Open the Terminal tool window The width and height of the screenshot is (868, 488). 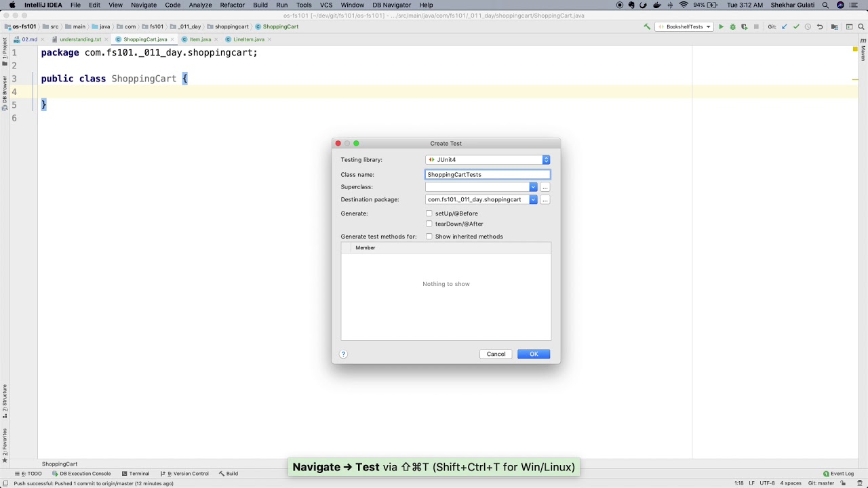click(136, 474)
